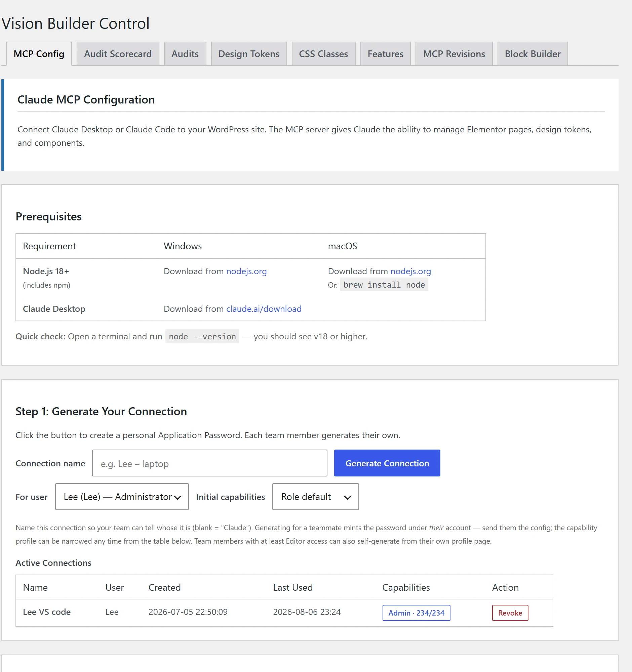The height and width of the screenshot is (672, 632).
Task: Click the 'Active Connections' heading
Action: tap(53, 563)
